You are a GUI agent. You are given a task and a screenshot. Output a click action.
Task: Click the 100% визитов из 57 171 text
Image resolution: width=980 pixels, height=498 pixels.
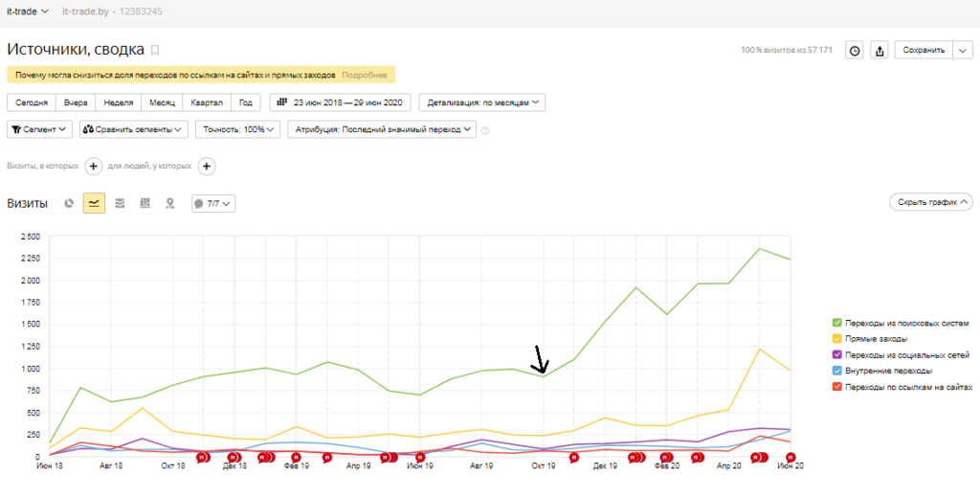coord(787,50)
